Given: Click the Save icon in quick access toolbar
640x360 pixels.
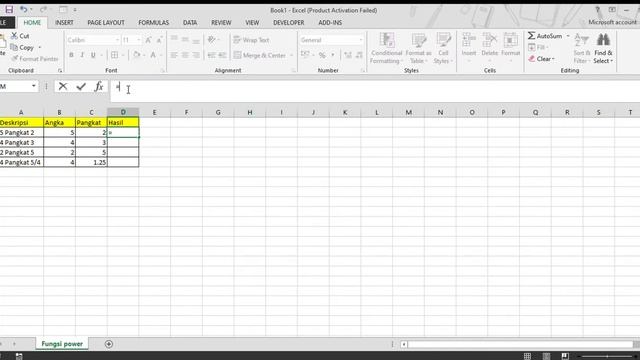Looking at the screenshot, I should 9,9.
